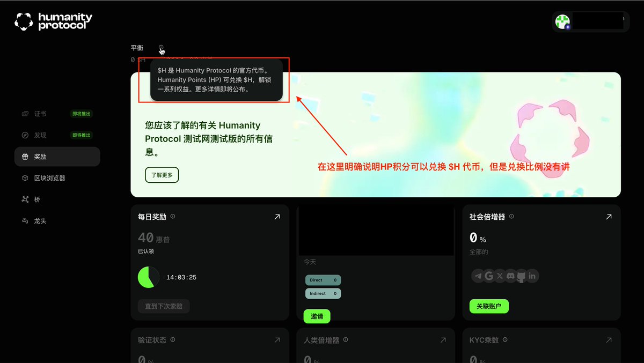Viewport: 644px width, 363px height.
Task: Click the 关联账户 button
Action: 489,307
